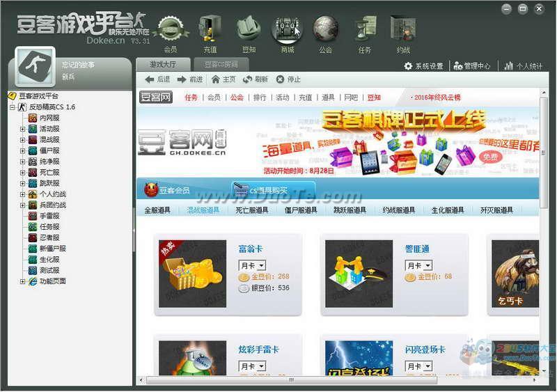Open the 豆客会员 section tab
This screenshot has width=557, height=392.
click(167, 190)
